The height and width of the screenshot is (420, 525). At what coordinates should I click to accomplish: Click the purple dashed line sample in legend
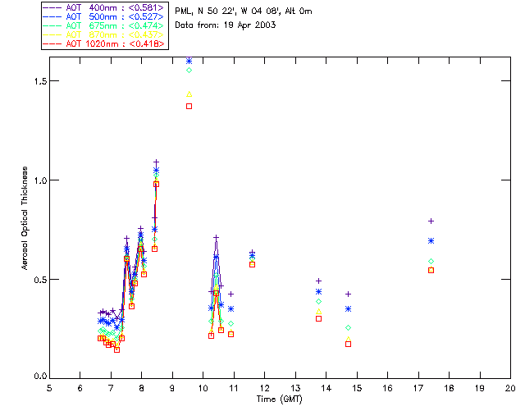[52, 7]
